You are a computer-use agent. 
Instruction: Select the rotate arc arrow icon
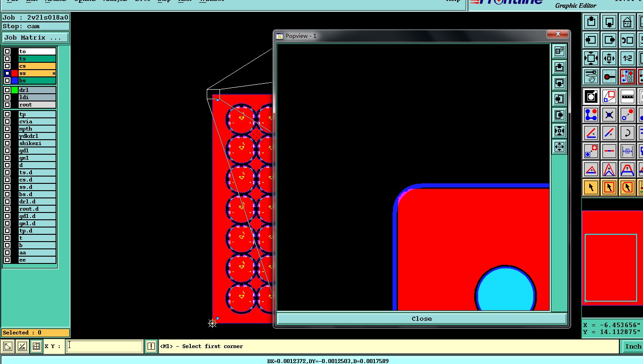628,133
